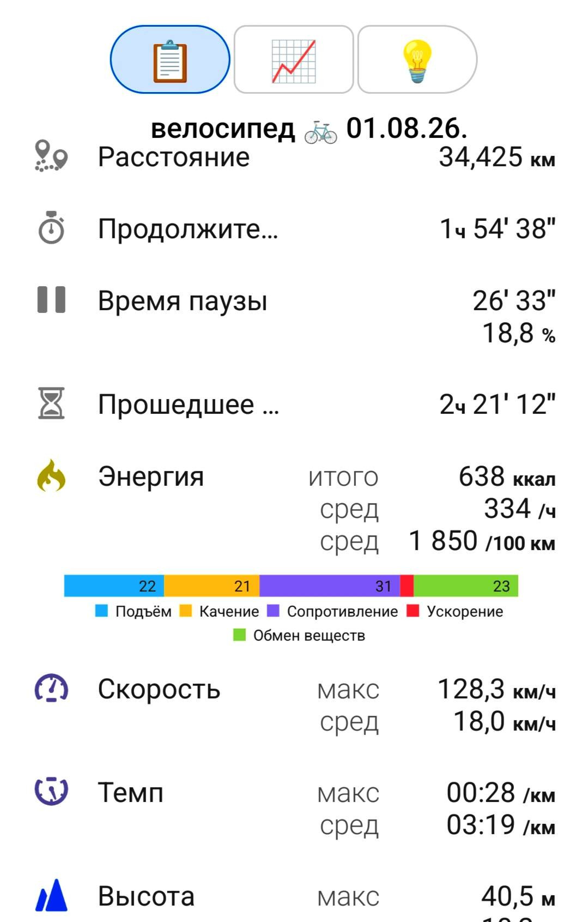The height and width of the screenshot is (922, 588).
Task: Tap the mountain altitude icon
Action: [51, 895]
